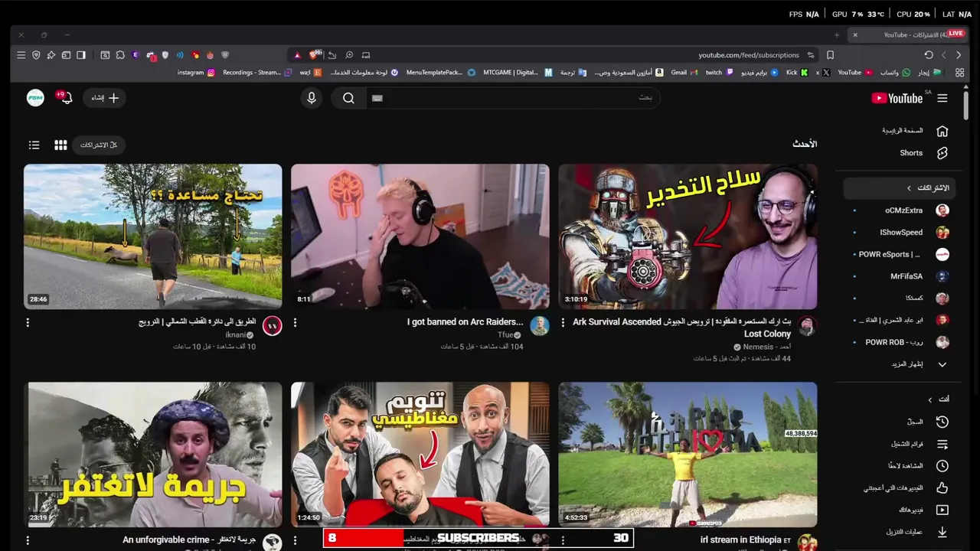Open the YouTube guide hamburger menu
Image resolution: width=980 pixels, height=551 pixels.
[942, 98]
